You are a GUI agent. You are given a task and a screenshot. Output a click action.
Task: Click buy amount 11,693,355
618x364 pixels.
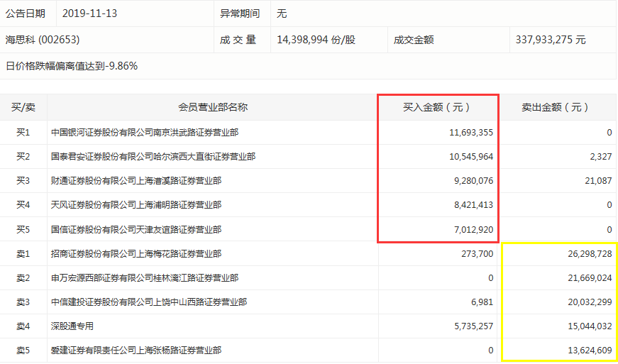470,133
